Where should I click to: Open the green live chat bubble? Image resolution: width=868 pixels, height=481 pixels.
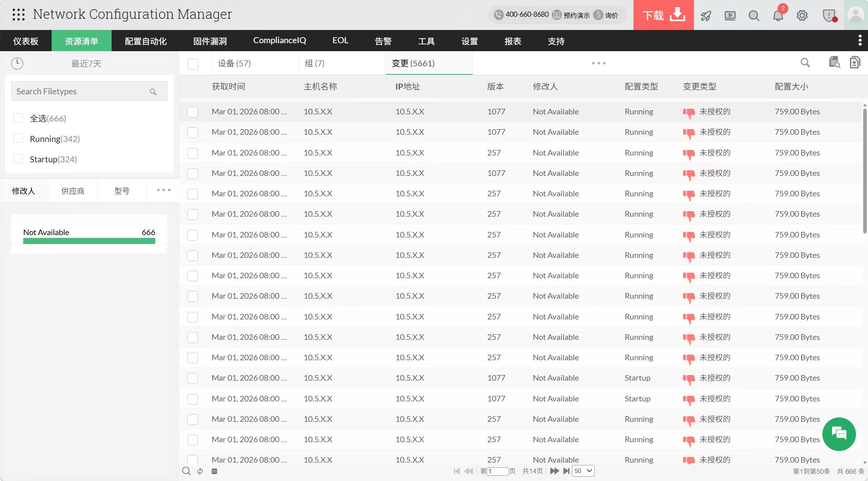(x=839, y=434)
